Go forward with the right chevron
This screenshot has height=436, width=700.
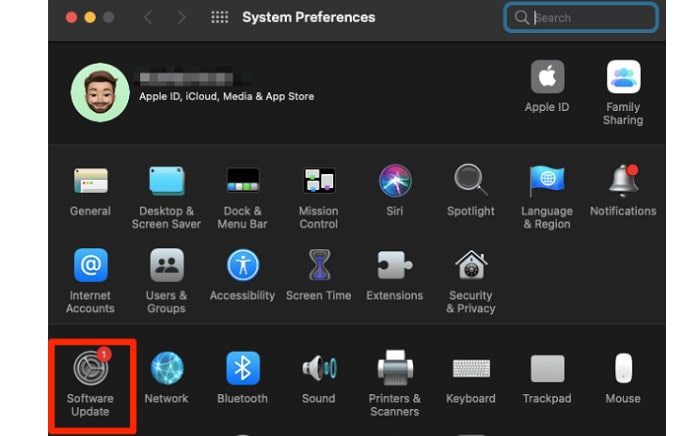(181, 17)
